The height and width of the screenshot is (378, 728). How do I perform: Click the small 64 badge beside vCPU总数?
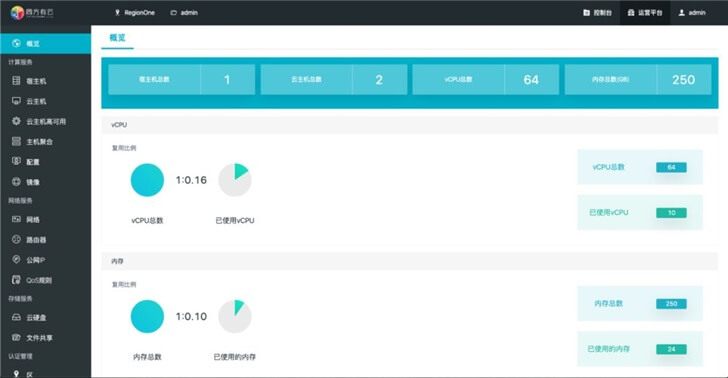click(x=671, y=167)
